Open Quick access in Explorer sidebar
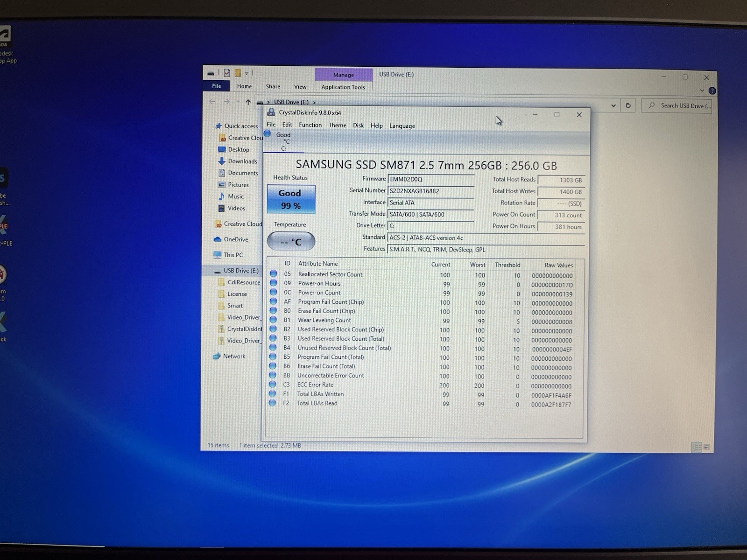 click(x=237, y=126)
